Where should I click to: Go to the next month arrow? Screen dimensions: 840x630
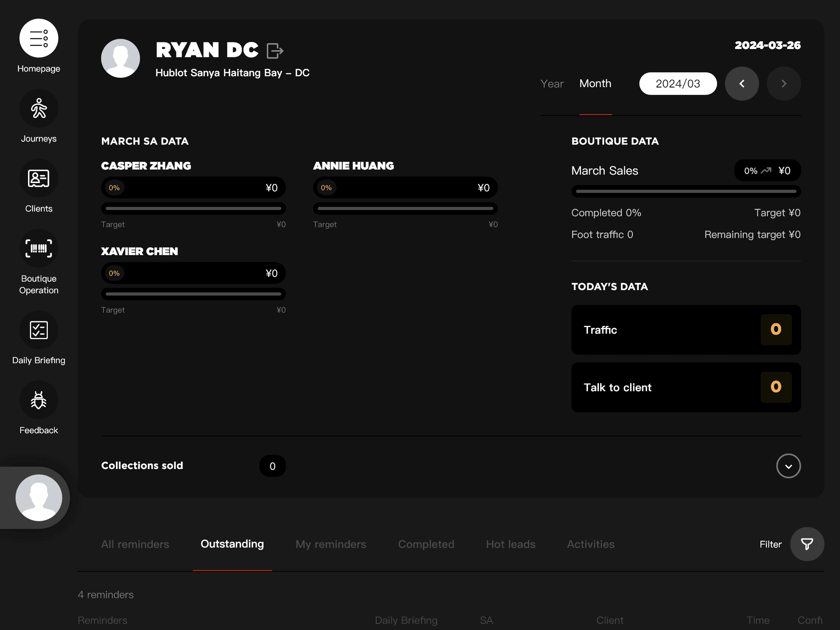[x=784, y=84]
